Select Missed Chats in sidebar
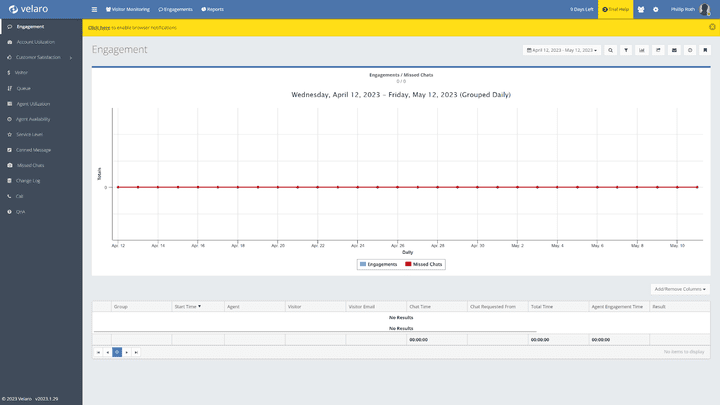This screenshot has height=405, width=720. (x=30, y=165)
